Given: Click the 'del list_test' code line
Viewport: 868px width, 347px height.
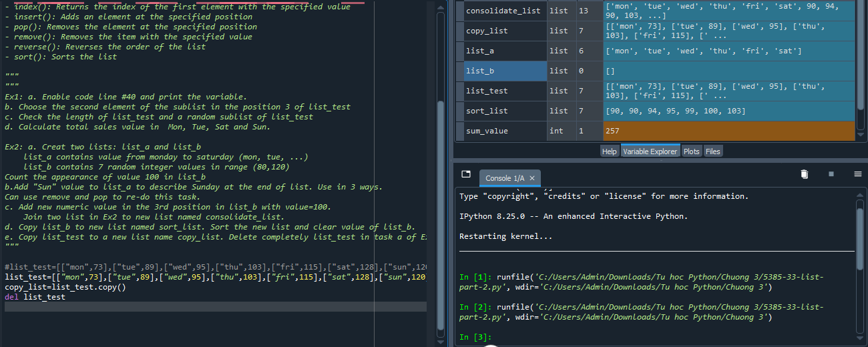Looking at the screenshot, I should [35, 297].
